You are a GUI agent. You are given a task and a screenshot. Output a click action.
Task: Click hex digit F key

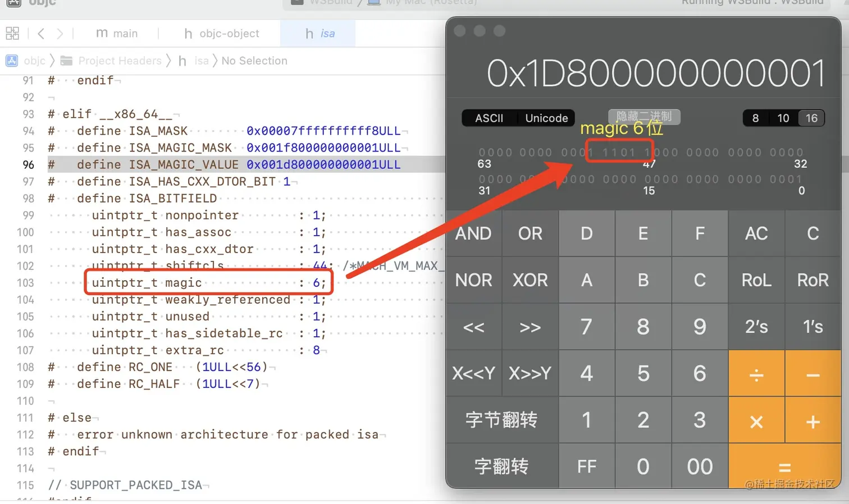[x=700, y=233]
